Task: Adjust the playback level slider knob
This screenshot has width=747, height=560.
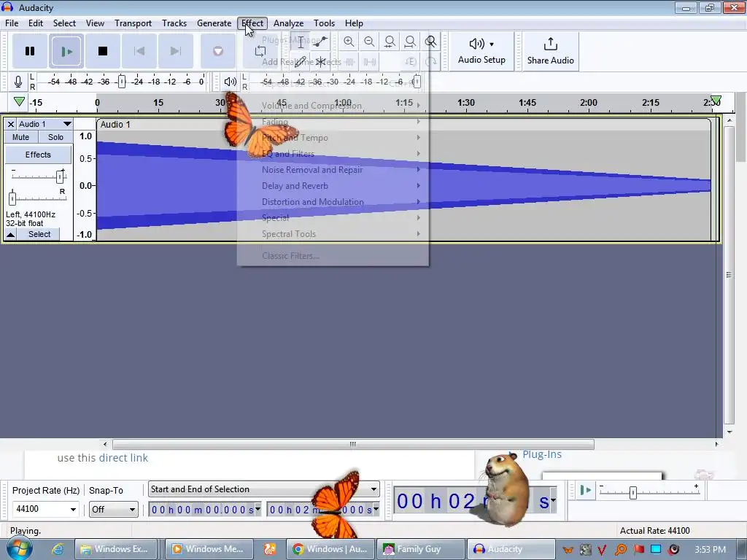Action: pos(417,82)
